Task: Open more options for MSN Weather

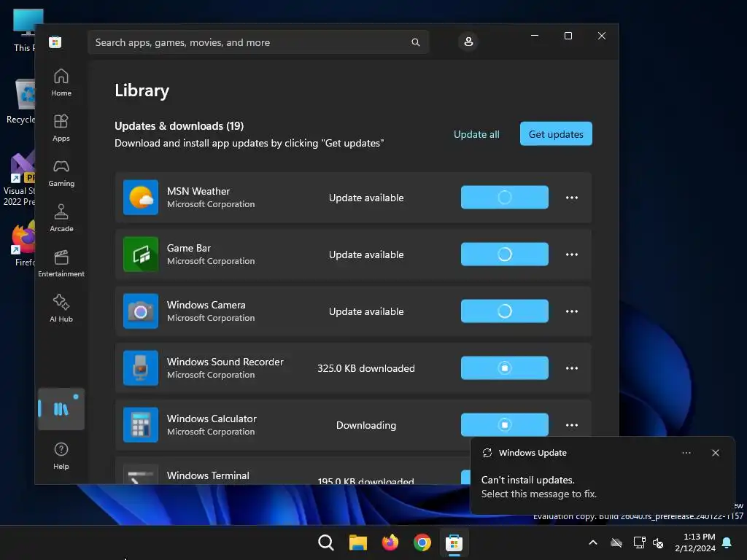Action: point(572,198)
